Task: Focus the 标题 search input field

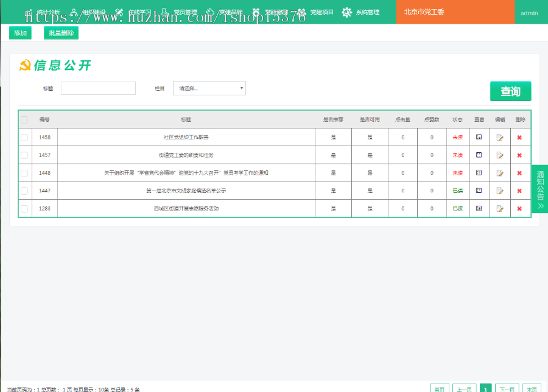Action: [98, 88]
